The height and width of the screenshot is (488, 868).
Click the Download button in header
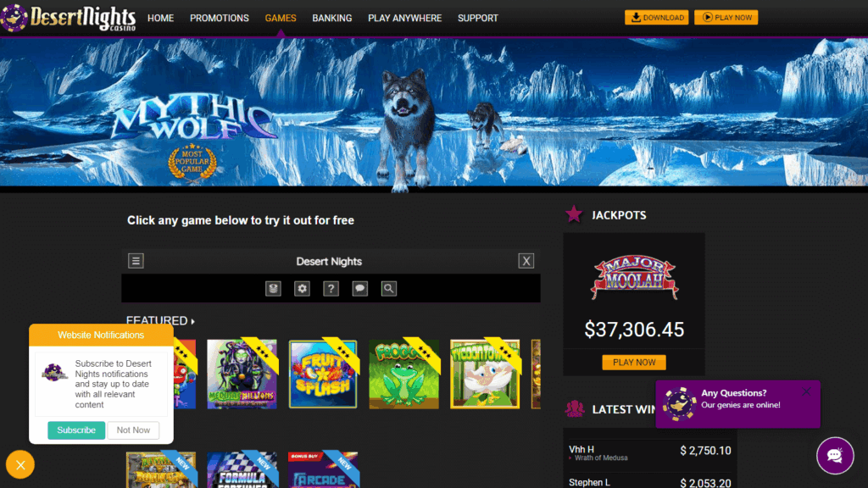point(656,18)
